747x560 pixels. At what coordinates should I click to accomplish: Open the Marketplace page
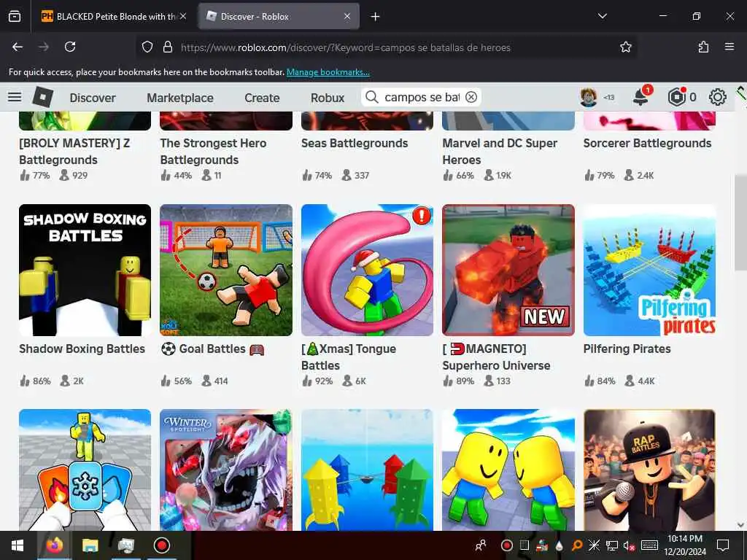tap(180, 98)
